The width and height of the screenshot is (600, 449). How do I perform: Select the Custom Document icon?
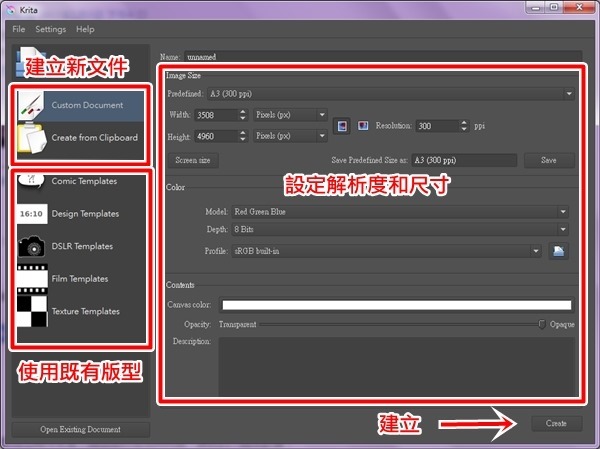click(x=32, y=105)
